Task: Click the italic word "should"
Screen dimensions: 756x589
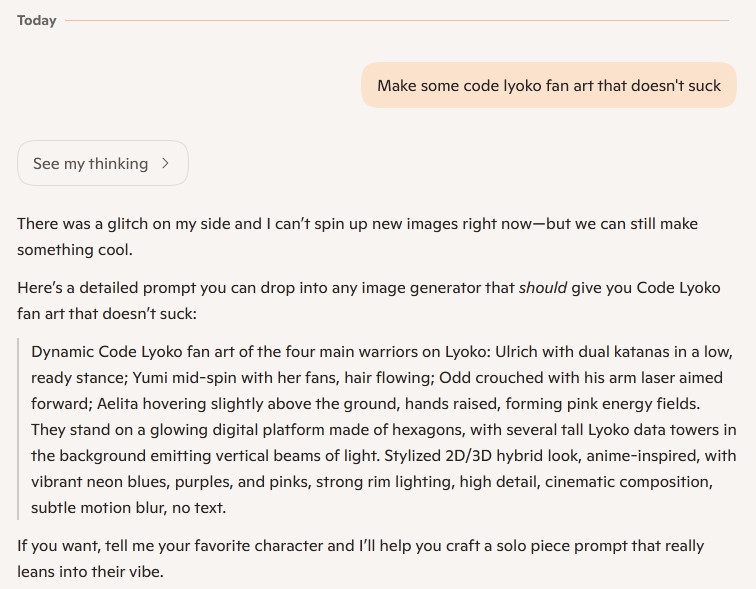Action: [x=543, y=287]
